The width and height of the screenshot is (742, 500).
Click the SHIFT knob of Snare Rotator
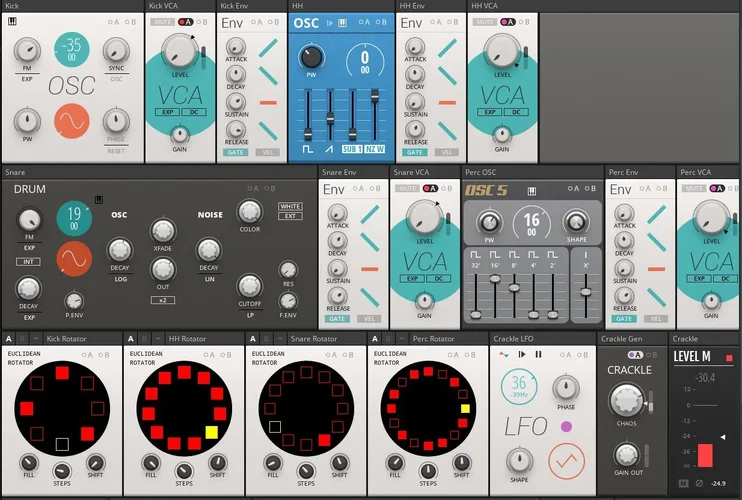(x=339, y=462)
